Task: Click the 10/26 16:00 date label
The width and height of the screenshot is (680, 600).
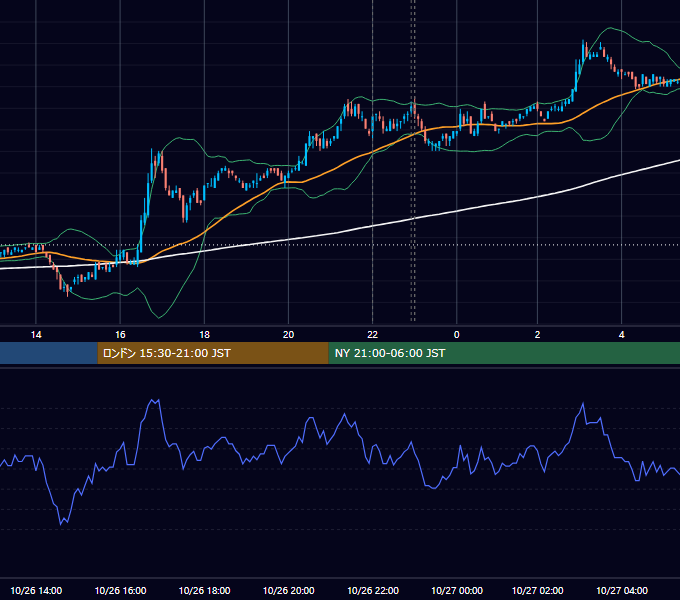Action: tap(120, 590)
